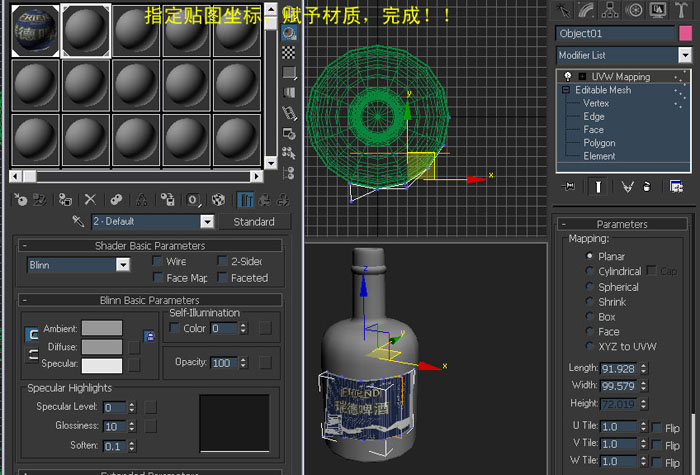Click the Material Effects Channel icon

coord(193,200)
